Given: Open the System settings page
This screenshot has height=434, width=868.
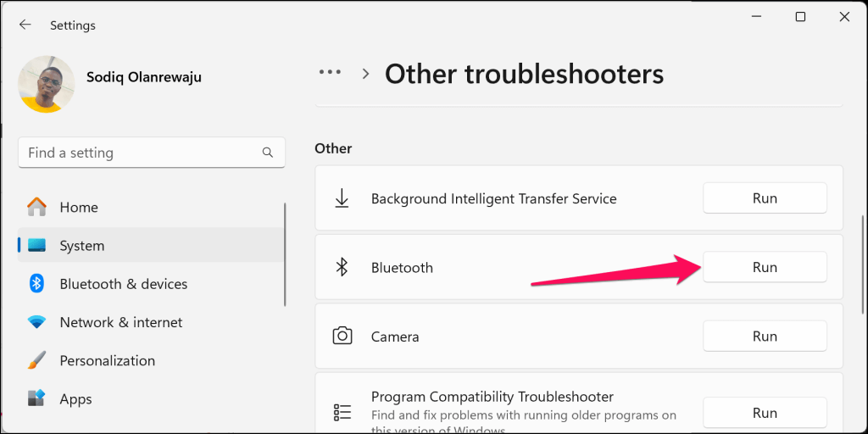Looking at the screenshot, I should tap(82, 246).
